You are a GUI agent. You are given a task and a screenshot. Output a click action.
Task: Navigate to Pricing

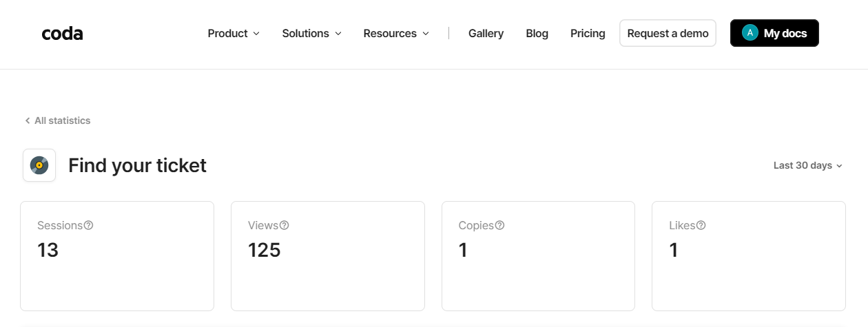click(588, 33)
